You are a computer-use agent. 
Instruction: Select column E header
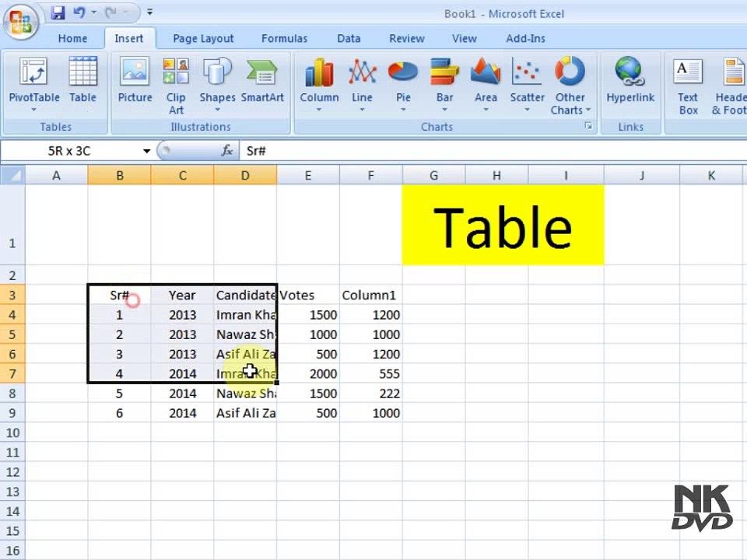pyautogui.click(x=308, y=176)
